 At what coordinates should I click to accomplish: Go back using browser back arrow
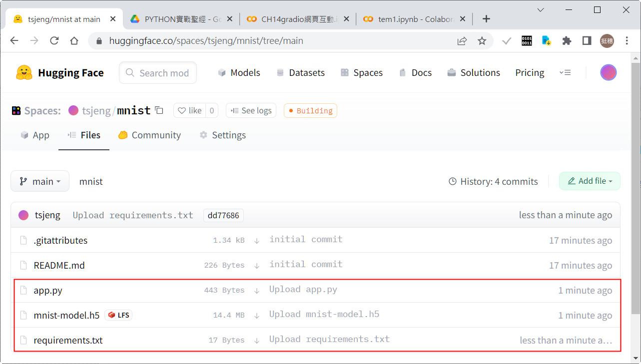click(x=14, y=41)
